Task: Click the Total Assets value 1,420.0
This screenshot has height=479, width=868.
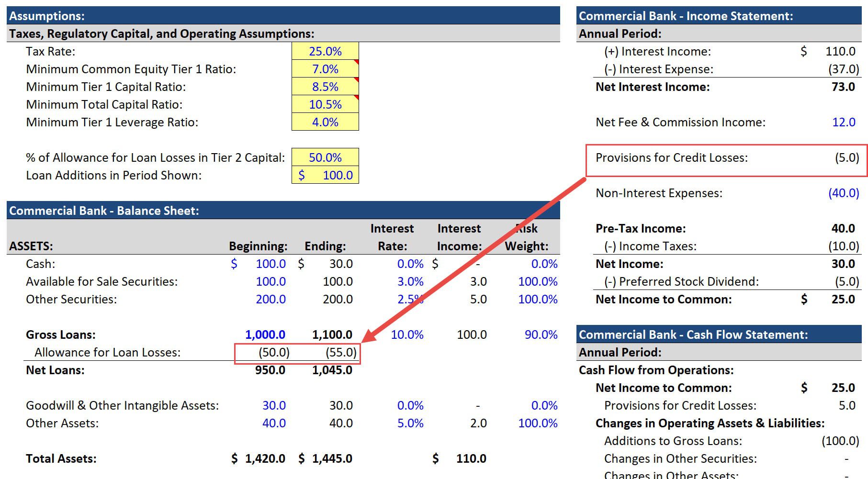Action: click(265, 458)
